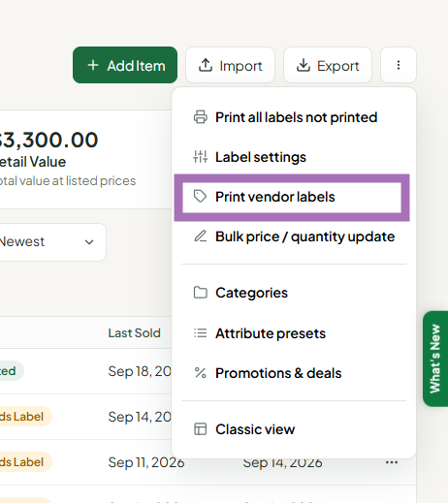The width and height of the screenshot is (448, 503).
Task: Click the tag icon beside Print vendor labels
Action: point(200,197)
